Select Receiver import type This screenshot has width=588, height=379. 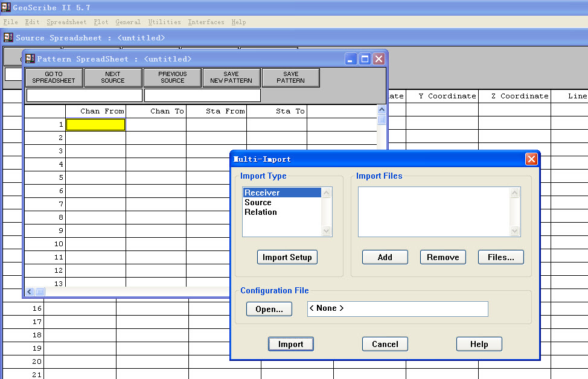point(282,193)
